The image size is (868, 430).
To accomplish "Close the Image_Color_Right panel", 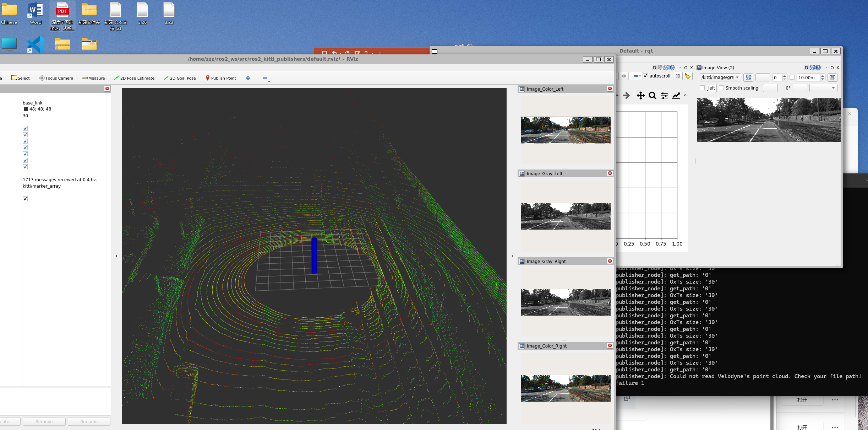I will [x=610, y=345].
